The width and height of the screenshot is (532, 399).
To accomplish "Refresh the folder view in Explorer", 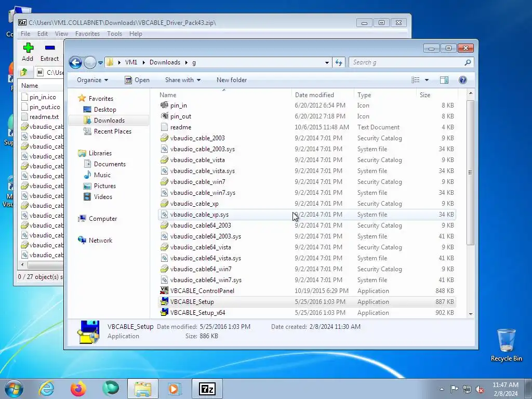I will (339, 62).
